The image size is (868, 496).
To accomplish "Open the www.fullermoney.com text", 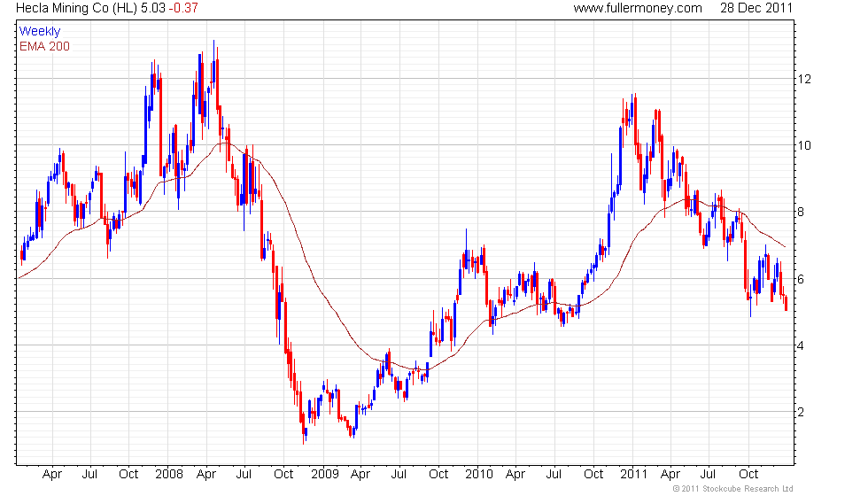I will pos(638,8).
